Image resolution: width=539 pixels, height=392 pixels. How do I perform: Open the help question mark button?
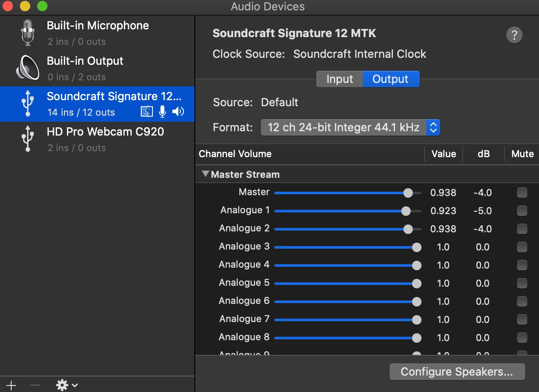(514, 35)
